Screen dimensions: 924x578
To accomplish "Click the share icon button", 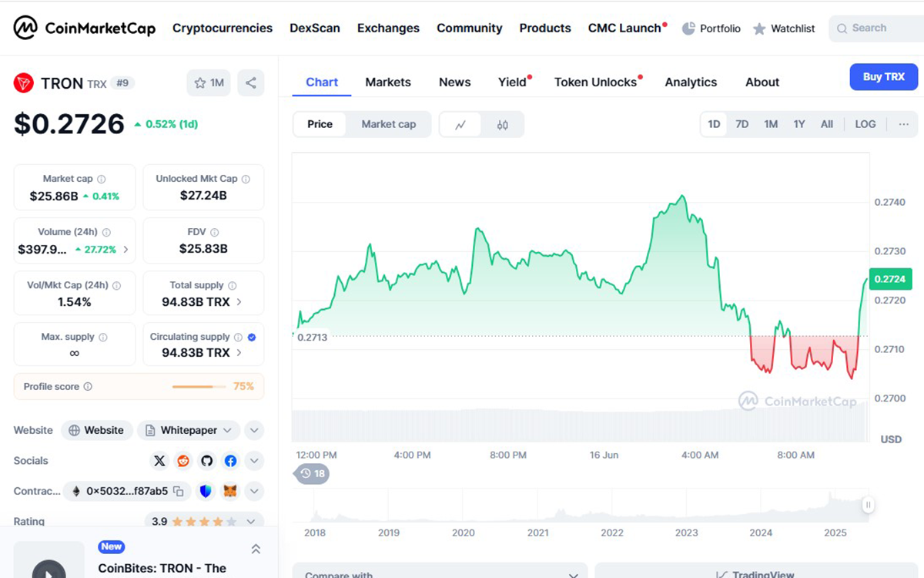I will (x=251, y=83).
